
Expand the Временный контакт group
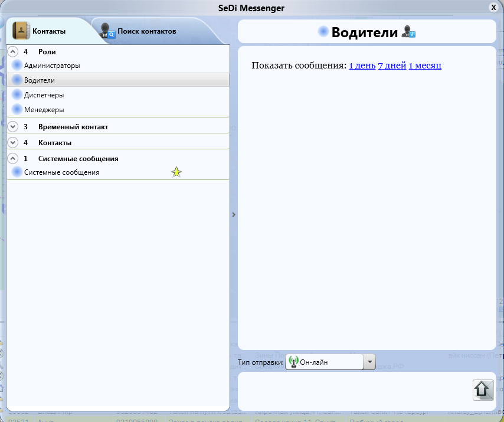pyautogui.click(x=12, y=127)
